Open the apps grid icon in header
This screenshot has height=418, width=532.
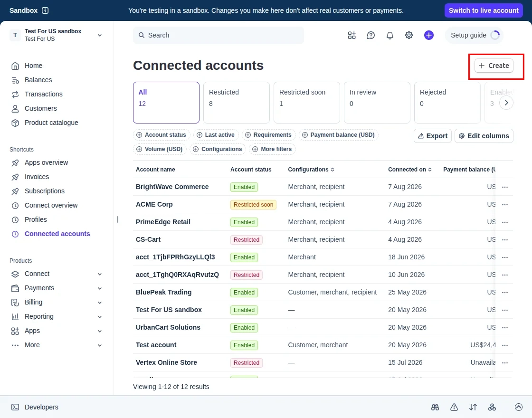point(352,35)
